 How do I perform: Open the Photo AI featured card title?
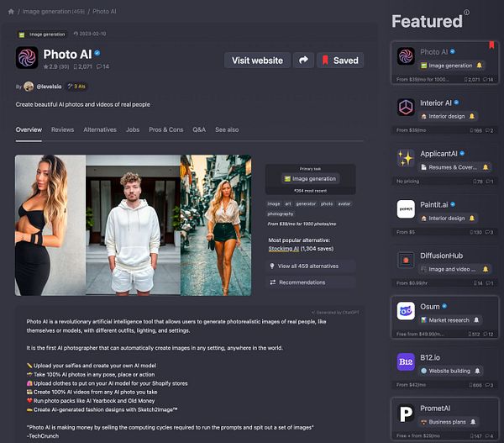pyautogui.click(x=433, y=52)
